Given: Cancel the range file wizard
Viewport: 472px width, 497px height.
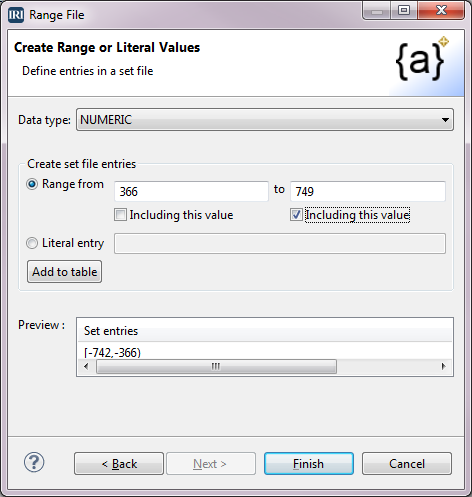Looking at the screenshot, I should click(407, 464).
